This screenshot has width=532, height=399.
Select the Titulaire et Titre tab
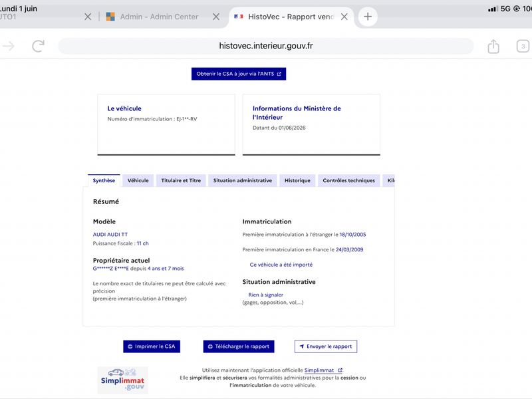(x=181, y=180)
